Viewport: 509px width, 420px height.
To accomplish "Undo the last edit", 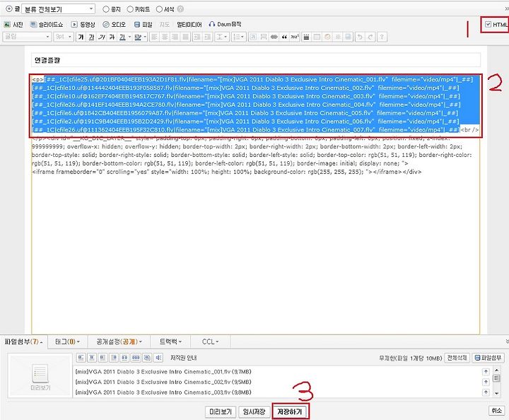I will pyautogui.click(x=360, y=37).
